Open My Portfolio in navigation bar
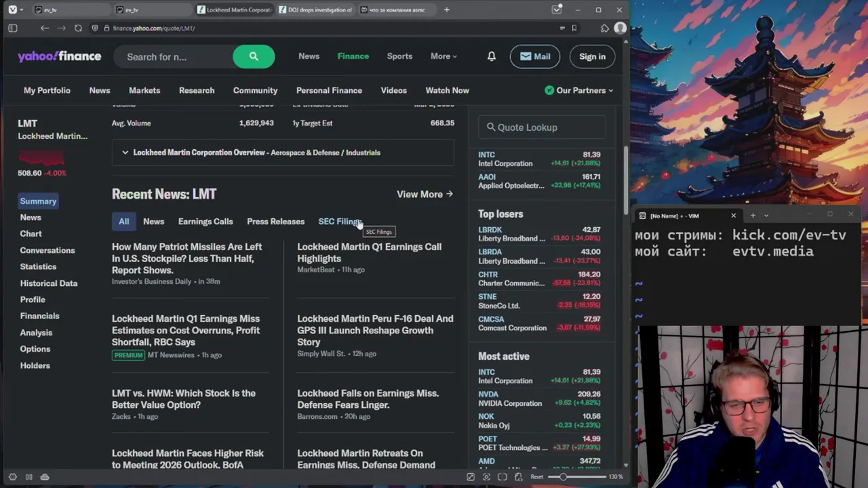This screenshot has height=488, width=868. (47, 90)
